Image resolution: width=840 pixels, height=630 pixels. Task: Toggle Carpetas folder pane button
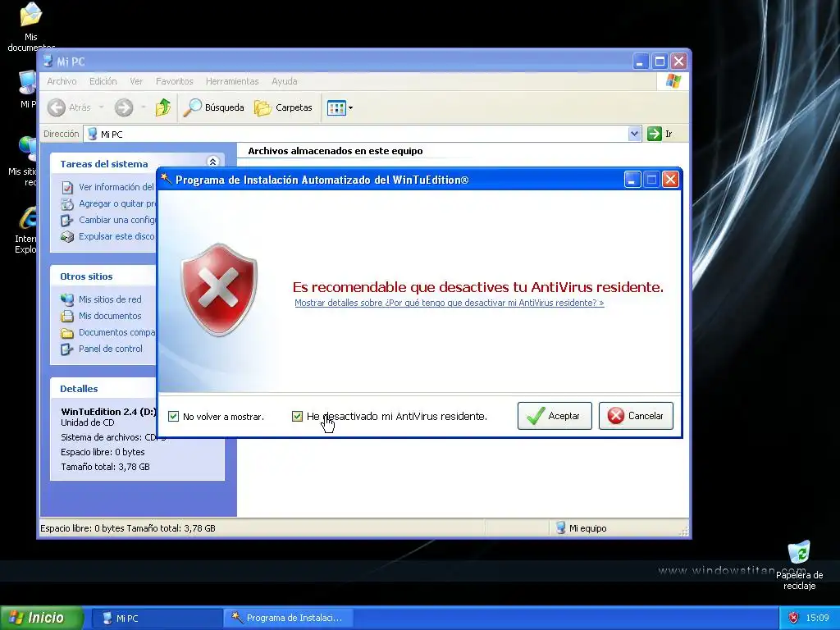283,107
